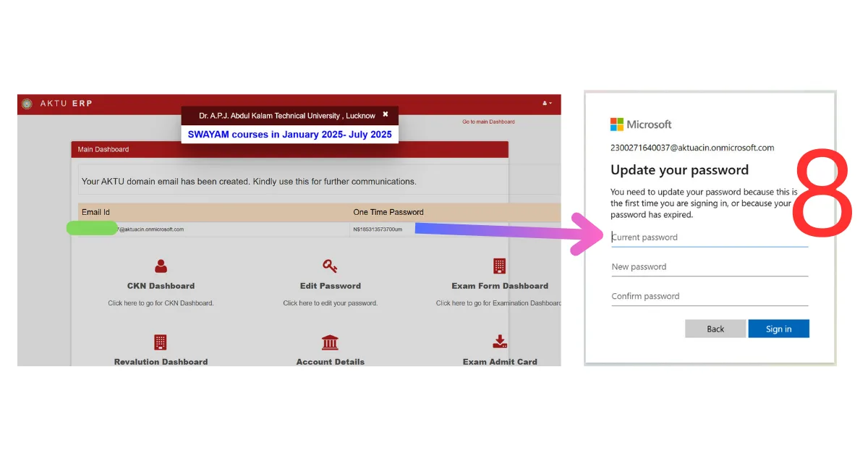Click 'Click here to edit your password.' text

[x=331, y=303]
